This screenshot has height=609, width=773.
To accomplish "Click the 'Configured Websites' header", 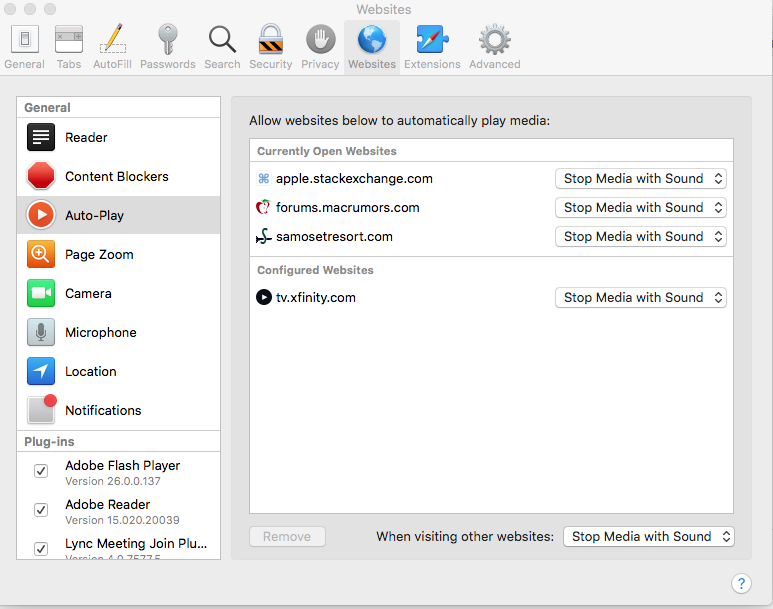I will pyautogui.click(x=315, y=270).
